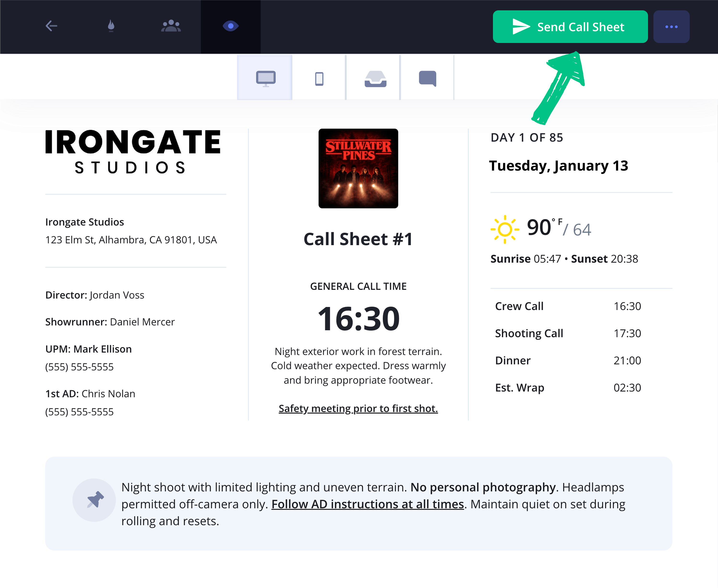Click the GENERAL CALL TIME label

tap(358, 286)
